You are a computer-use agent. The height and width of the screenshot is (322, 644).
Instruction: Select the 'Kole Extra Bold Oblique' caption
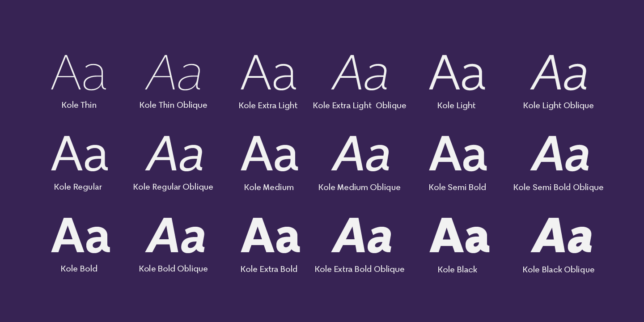point(360,269)
